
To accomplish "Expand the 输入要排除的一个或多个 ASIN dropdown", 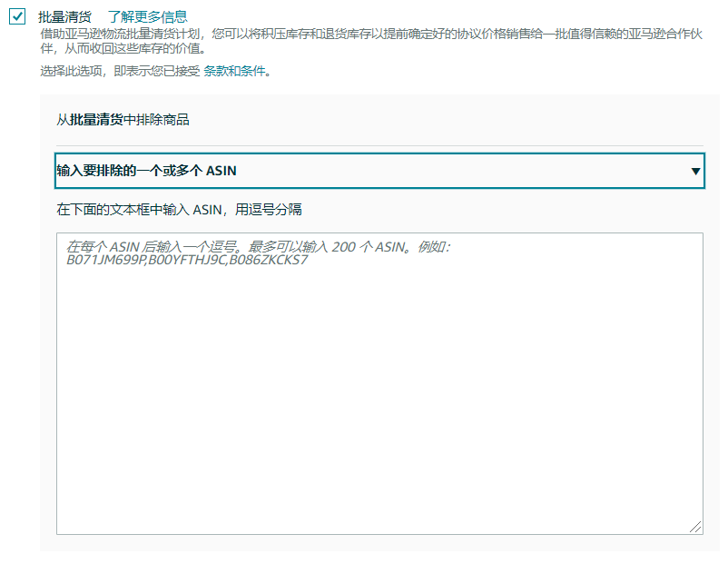I will click(379, 171).
